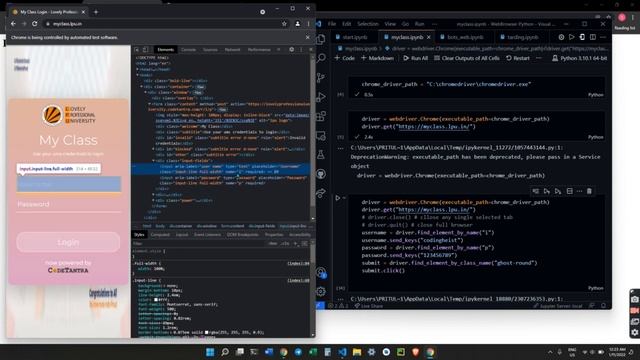
Task: Open more notebook toolbar actions after Restart
Action: coord(539,58)
